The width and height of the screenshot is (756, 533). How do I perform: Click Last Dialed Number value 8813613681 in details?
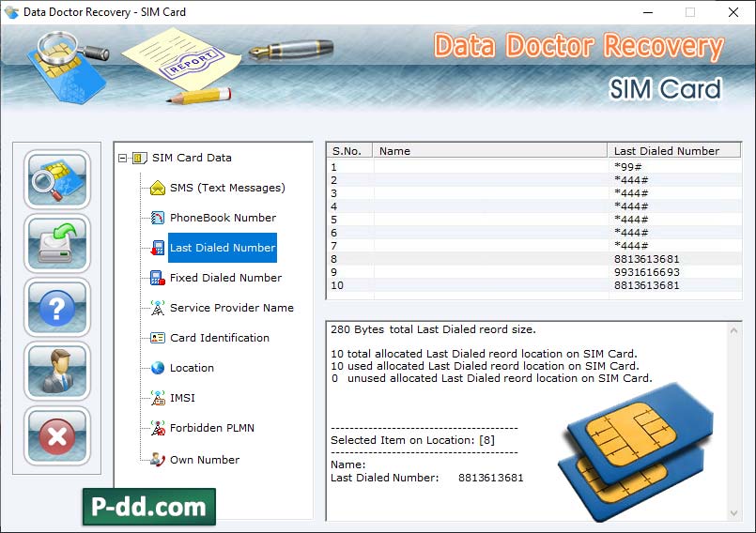click(x=490, y=478)
